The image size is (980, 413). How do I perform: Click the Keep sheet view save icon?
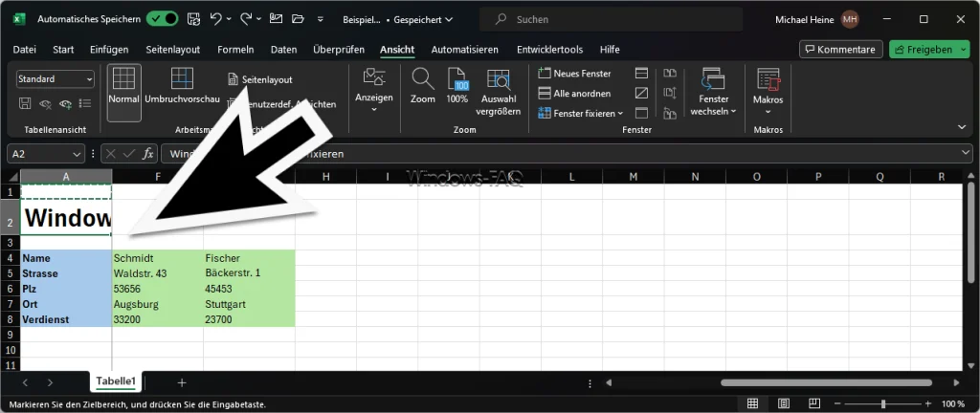(x=25, y=103)
